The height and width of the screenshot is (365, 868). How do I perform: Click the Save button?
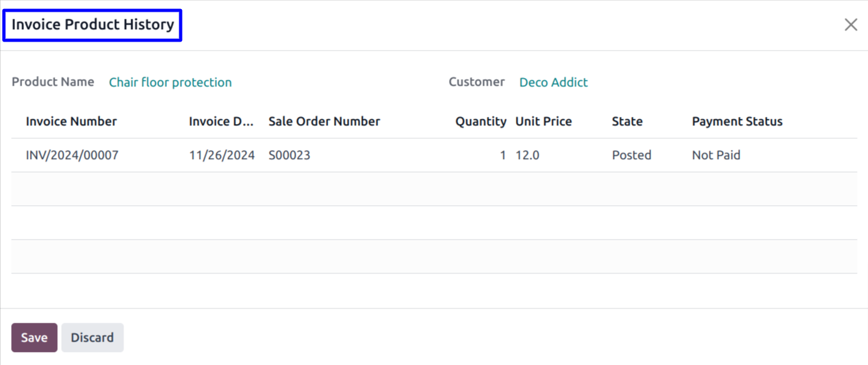pyautogui.click(x=34, y=338)
